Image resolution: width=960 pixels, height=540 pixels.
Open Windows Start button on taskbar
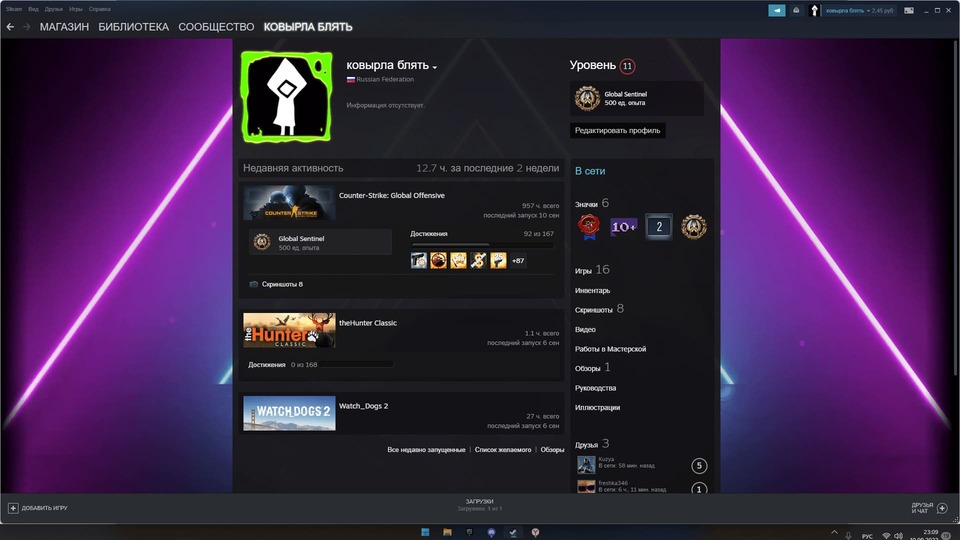(425, 532)
